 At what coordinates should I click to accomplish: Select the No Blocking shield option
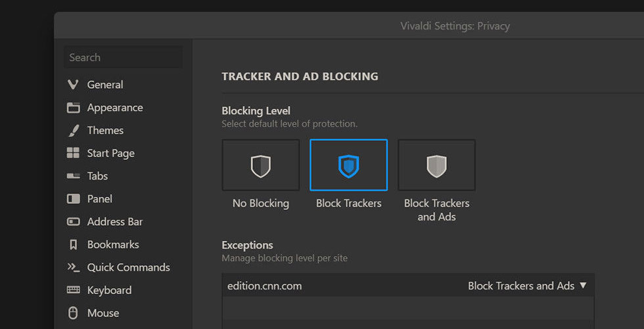(x=260, y=165)
